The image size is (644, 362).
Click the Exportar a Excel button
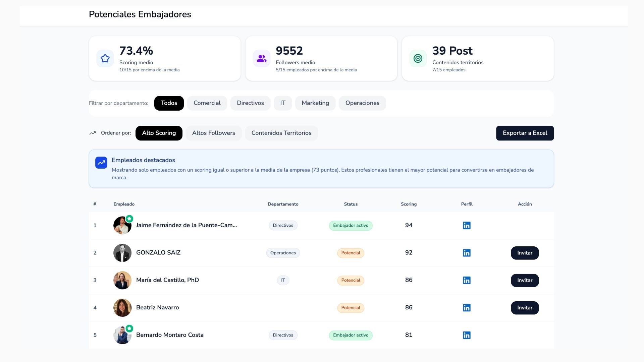coord(525,133)
